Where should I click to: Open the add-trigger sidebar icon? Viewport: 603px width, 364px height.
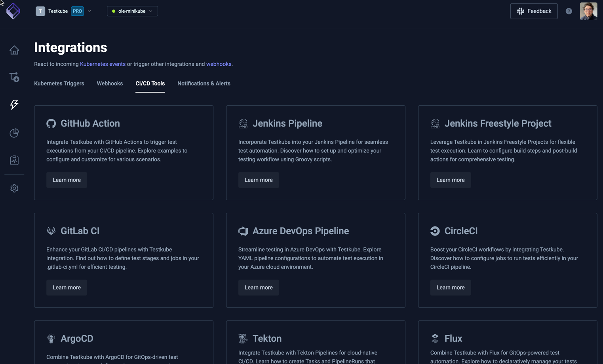click(14, 77)
